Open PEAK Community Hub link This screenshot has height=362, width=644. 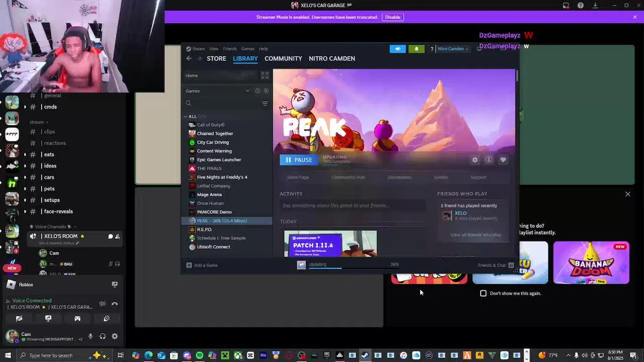348,177
